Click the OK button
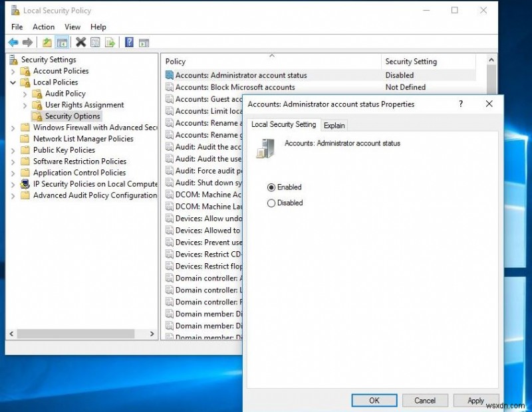Image resolution: width=532 pixels, height=412 pixels. click(374, 400)
